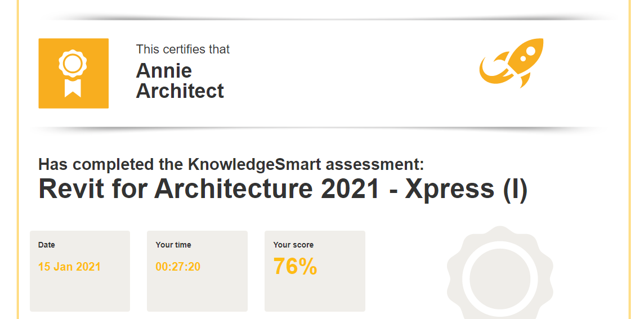Select the Your score info card

click(x=315, y=271)
